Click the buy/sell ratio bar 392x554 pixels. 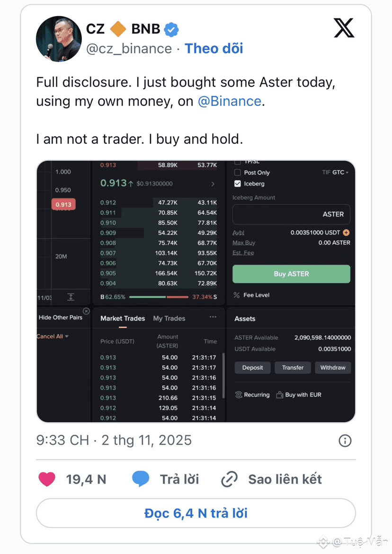[159, 297]
